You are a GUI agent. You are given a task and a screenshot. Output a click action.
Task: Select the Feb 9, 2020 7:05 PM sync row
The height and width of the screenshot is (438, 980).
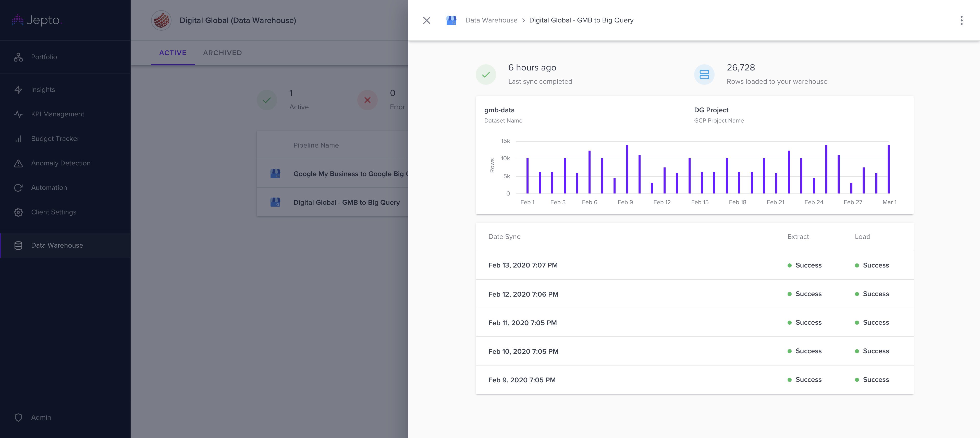tap(694, 380)
